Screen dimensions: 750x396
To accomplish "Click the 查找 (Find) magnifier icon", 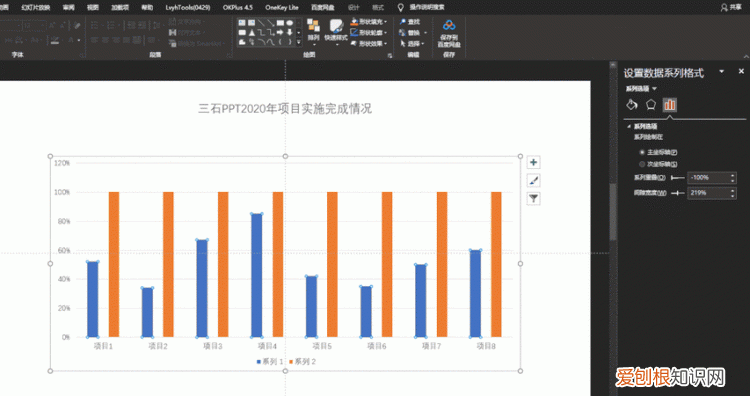I will pyautogui.click(x=402, y=22).
